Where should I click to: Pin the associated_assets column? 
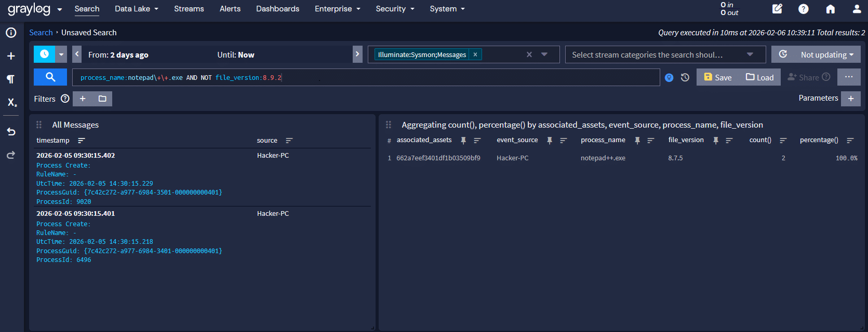463,141
